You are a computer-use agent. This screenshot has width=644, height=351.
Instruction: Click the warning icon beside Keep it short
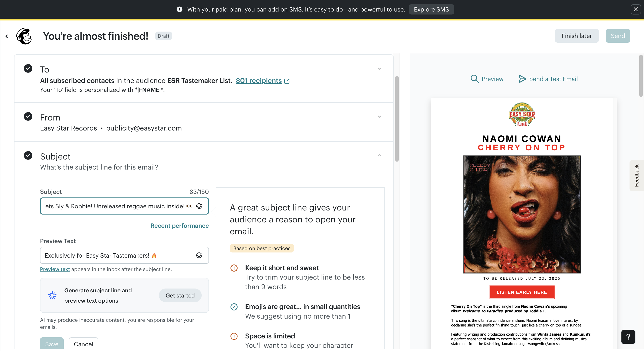point(234,268)
